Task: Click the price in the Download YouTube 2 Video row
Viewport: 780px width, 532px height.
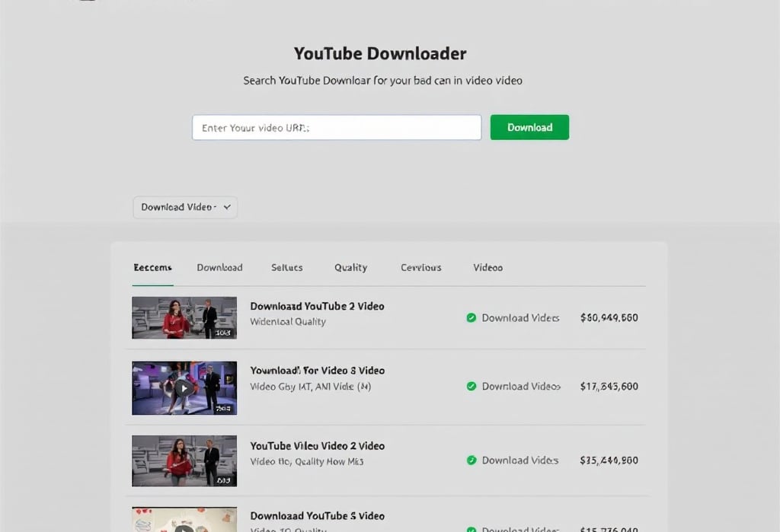Action: click(609, 317)
